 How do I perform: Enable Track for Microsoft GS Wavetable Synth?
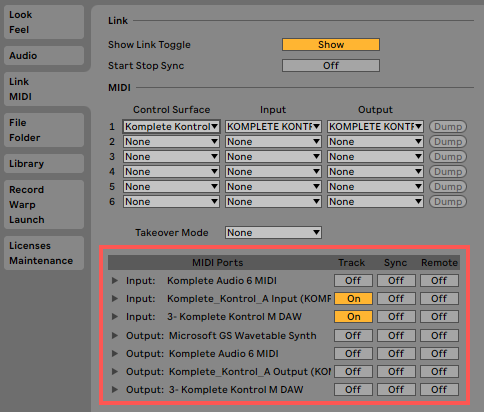[x=353, y=336]
